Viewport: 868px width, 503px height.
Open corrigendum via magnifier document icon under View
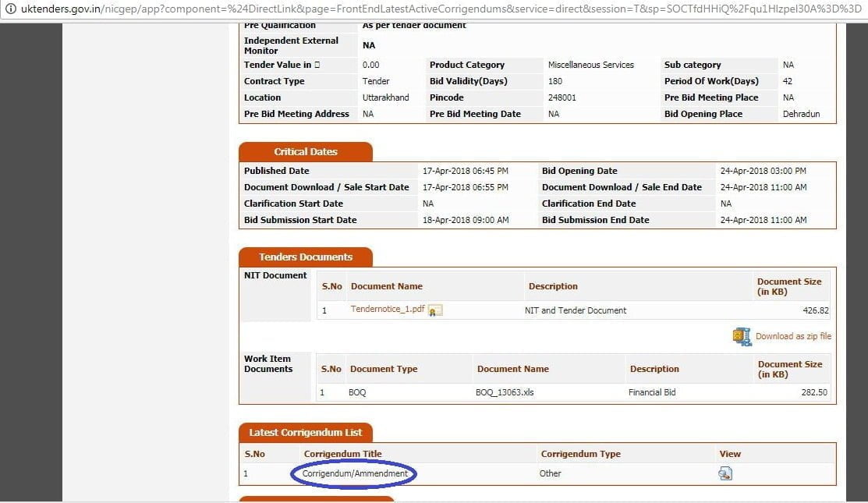click(725, 473)
